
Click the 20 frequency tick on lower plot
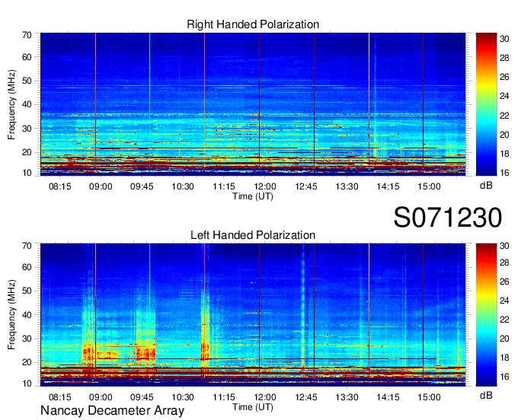(27, 363)
